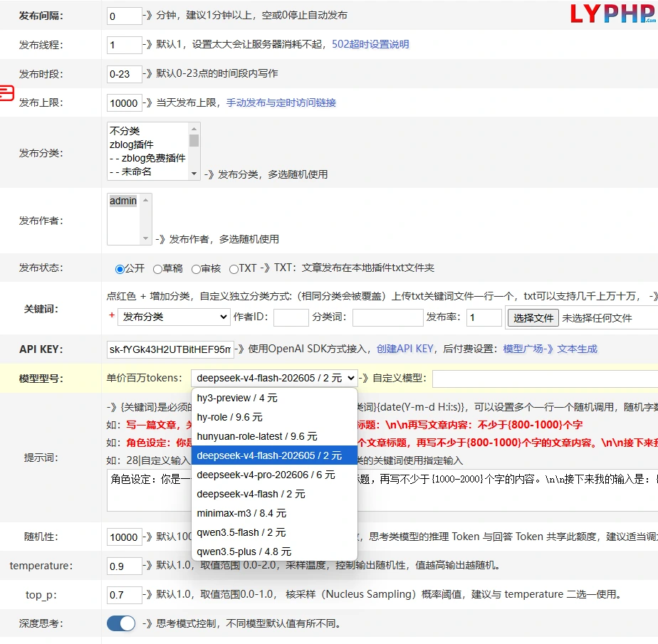Collapse the model selection dropdown

[x=274, y=378]
